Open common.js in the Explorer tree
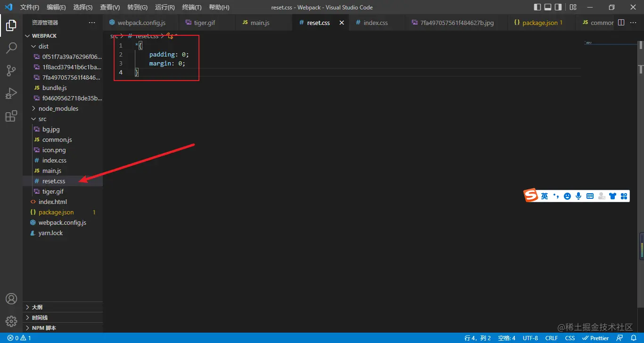 [63, 139]
